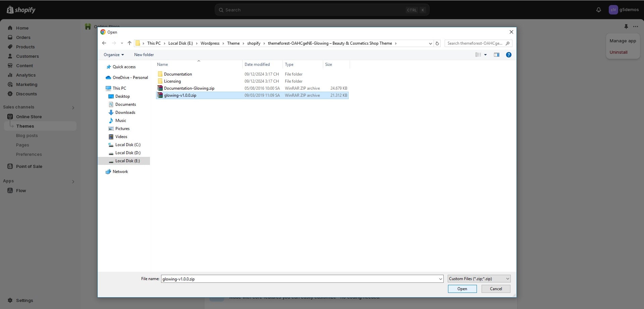Open the view options dropdown arrow

click(x=485, y=55)
